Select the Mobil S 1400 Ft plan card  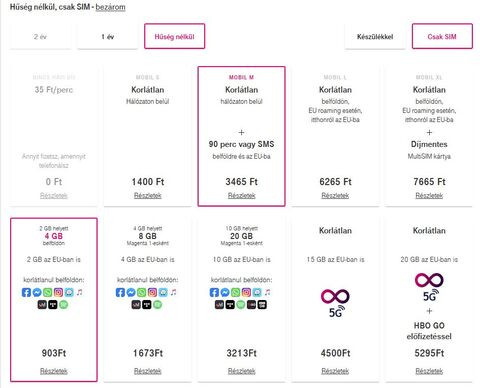[148, 136]
